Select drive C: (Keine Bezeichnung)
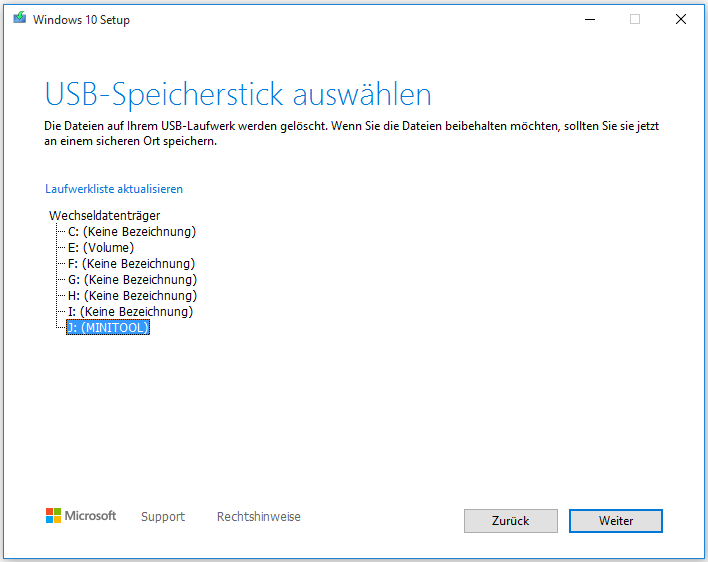 [132, 232]
